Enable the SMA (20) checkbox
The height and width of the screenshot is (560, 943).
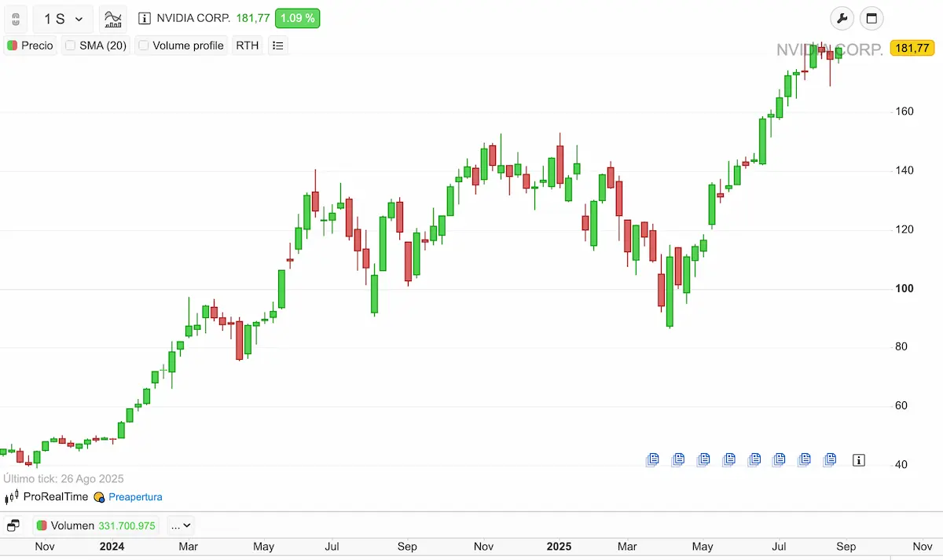(71, 46)
